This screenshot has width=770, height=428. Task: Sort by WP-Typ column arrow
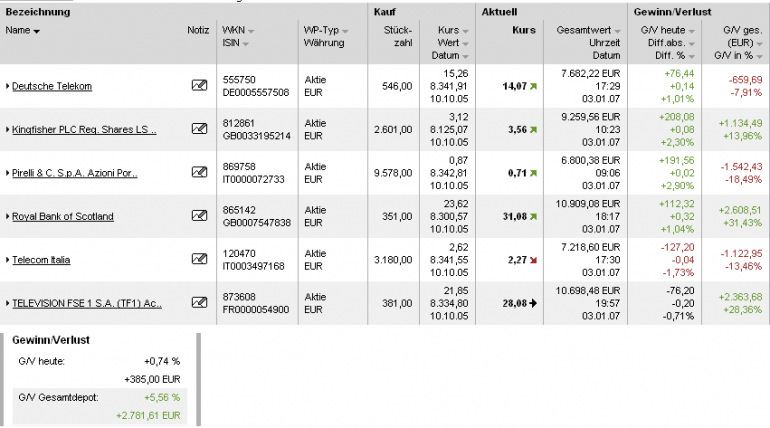pyautogui.click(x=345, y=31)
